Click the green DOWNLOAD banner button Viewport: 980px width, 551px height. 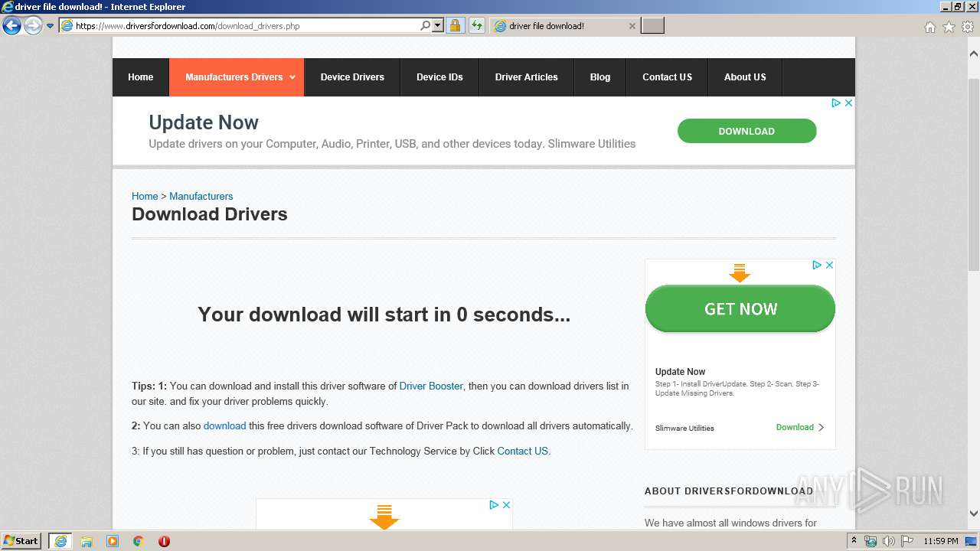pyautogui.click(x=746, y=131)
